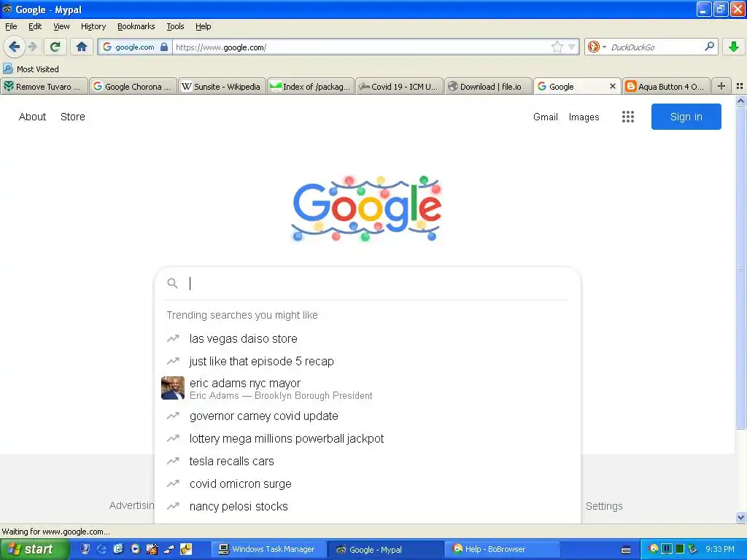Image resolution: width=747 pixels, height=560 pixels.
Task: Open the About link
Action: click(32, 117)
